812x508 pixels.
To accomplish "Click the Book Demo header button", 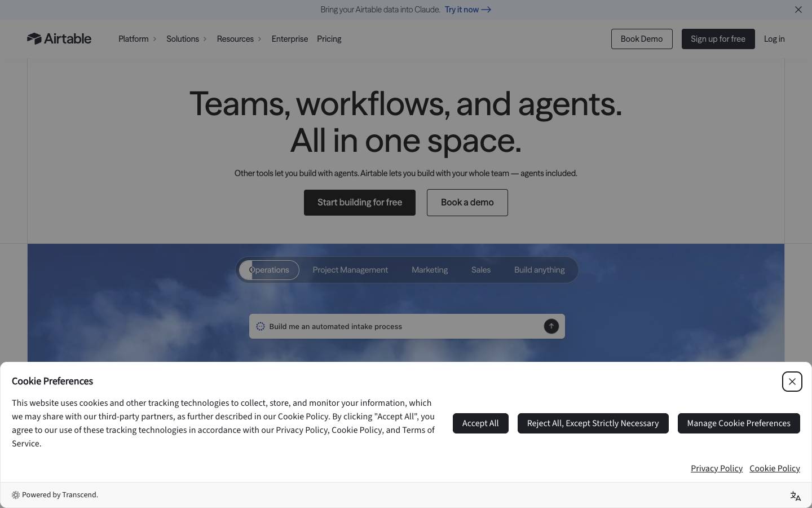I will pos(642,39).
